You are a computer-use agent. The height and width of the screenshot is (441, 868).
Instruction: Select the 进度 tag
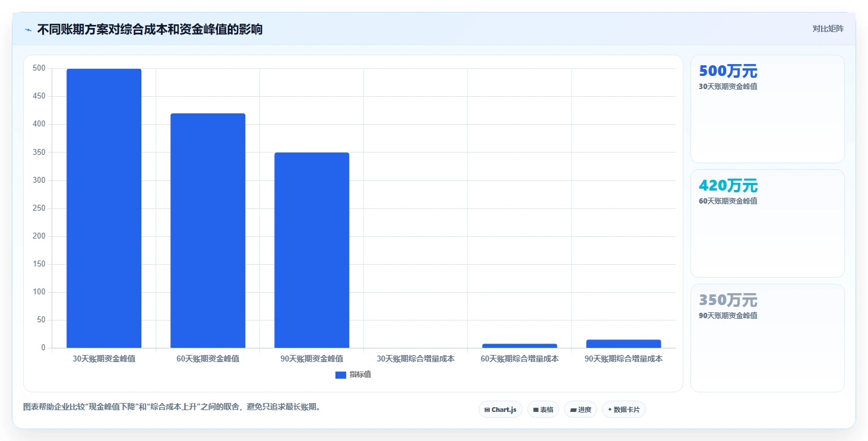(581, 410)
